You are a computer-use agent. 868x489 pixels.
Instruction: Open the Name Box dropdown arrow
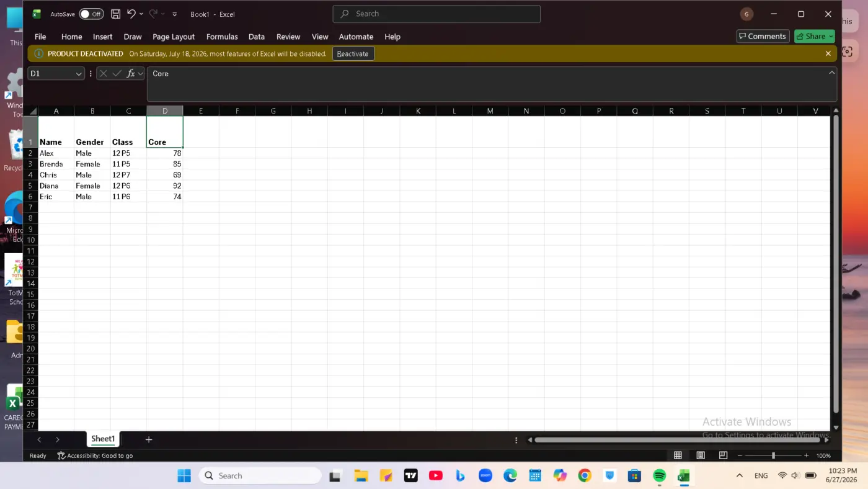[79, 74]
